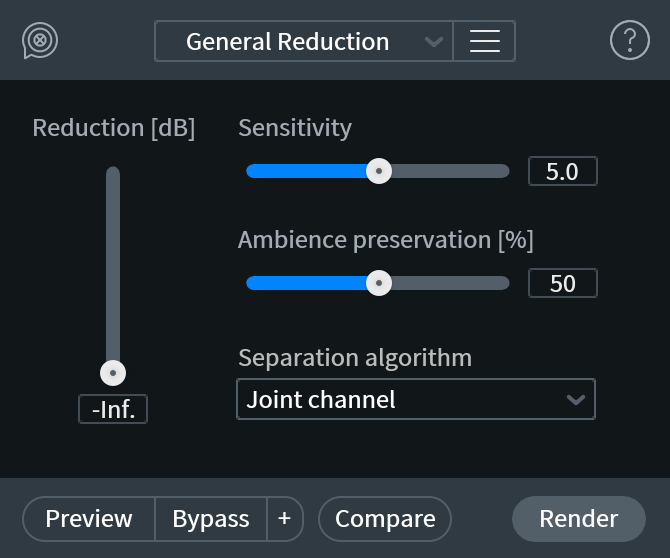670x558 pixels.
Task: Open the help question mark icon
Action: tap(629, 41)
